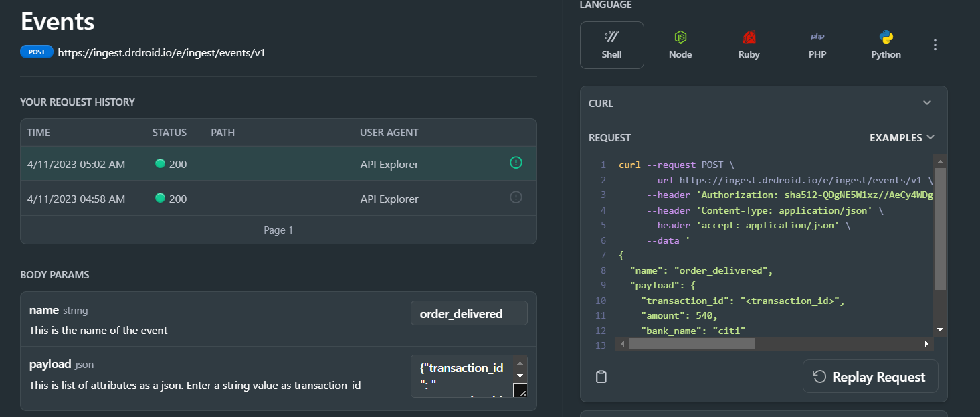Image resolution: width=980 pixels, height=417 pixels.
Task: Click the Replay Request button
Action: tap(870, 377)
